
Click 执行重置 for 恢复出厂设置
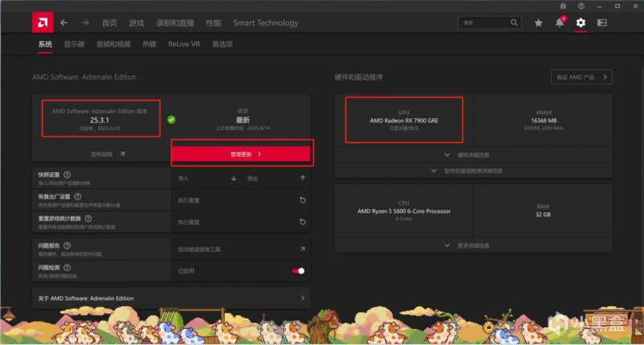[x=241, y=200]
